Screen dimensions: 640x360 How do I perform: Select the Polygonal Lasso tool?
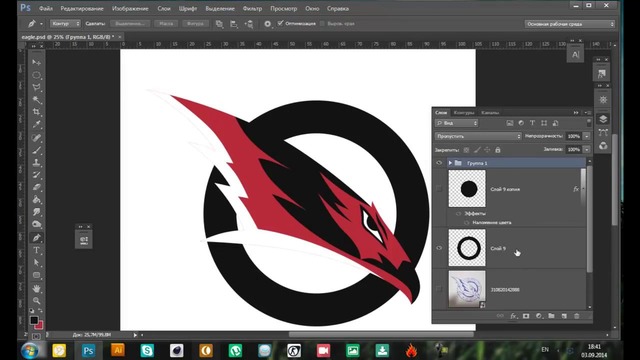click(x=36, y=87)
